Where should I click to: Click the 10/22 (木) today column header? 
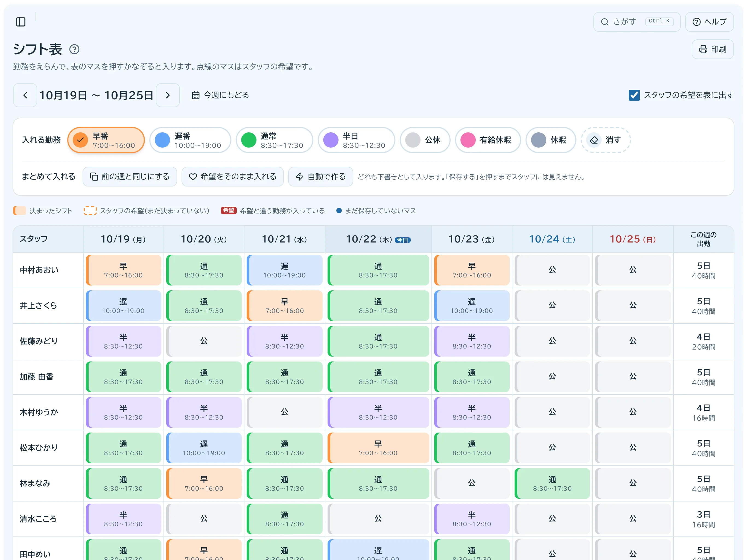pyautogui.click(x=378, y=240)
